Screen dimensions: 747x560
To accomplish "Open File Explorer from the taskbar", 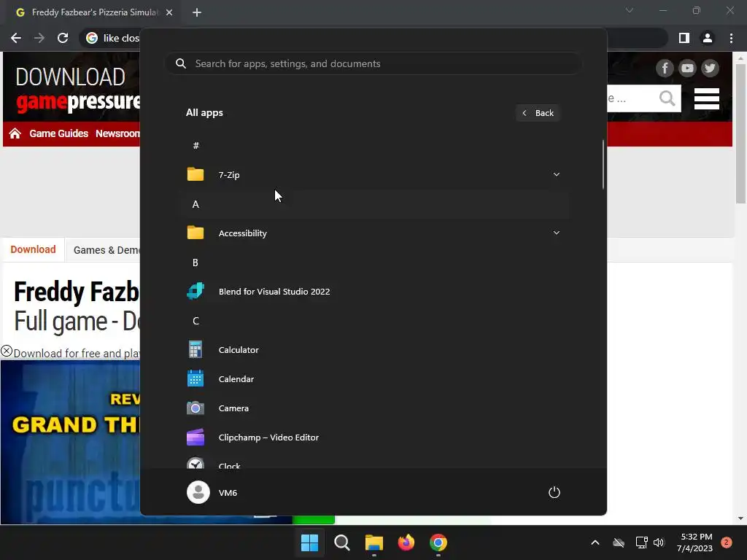I will [374, 542].
